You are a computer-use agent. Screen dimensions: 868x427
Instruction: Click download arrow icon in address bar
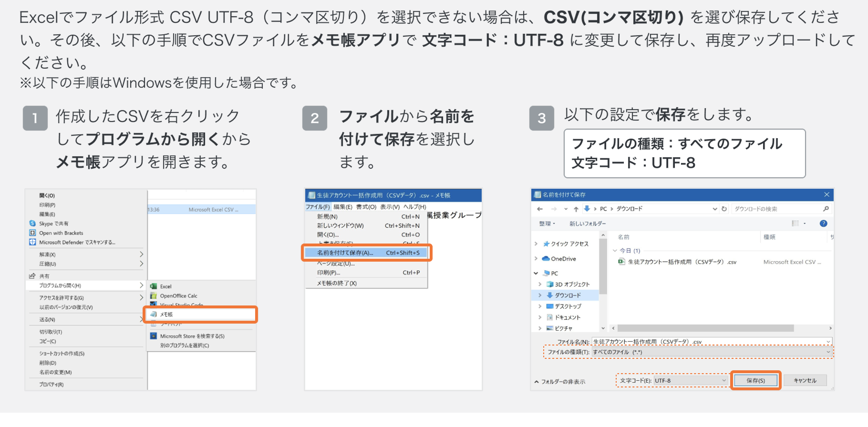[x=587, y=209]
